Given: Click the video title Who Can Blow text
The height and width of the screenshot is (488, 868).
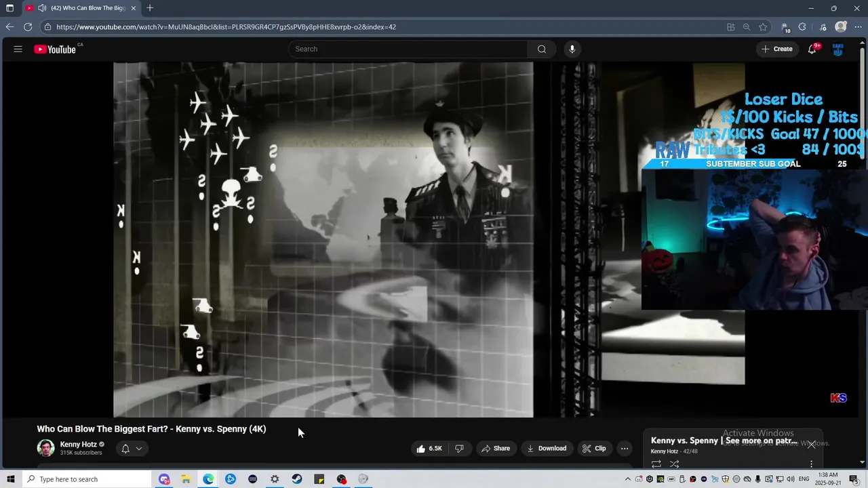Looking at the screenshot, I should [151, 429].
